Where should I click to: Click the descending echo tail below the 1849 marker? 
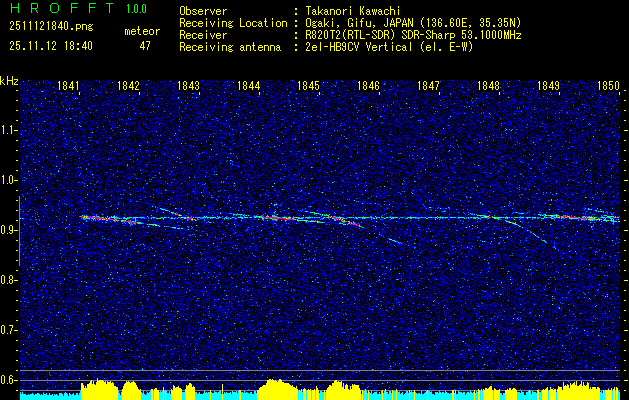(x=530, y=233)
